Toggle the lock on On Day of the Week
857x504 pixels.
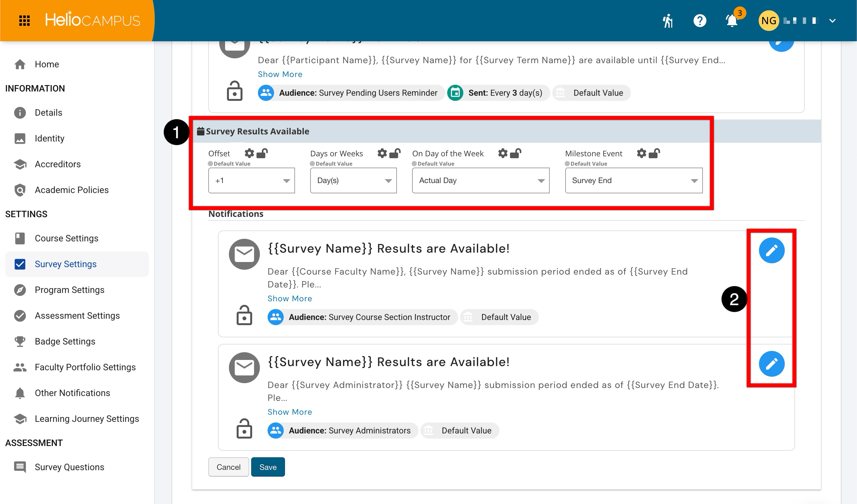tap(516, 153)
